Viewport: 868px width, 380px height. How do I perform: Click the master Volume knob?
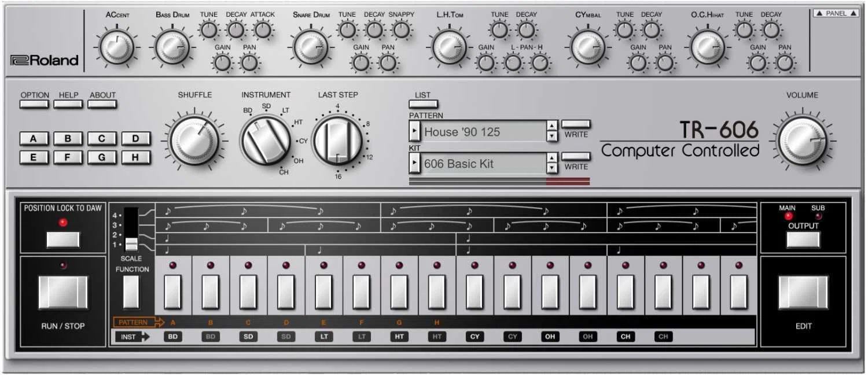pyautogui.click(x=802, y=141)
